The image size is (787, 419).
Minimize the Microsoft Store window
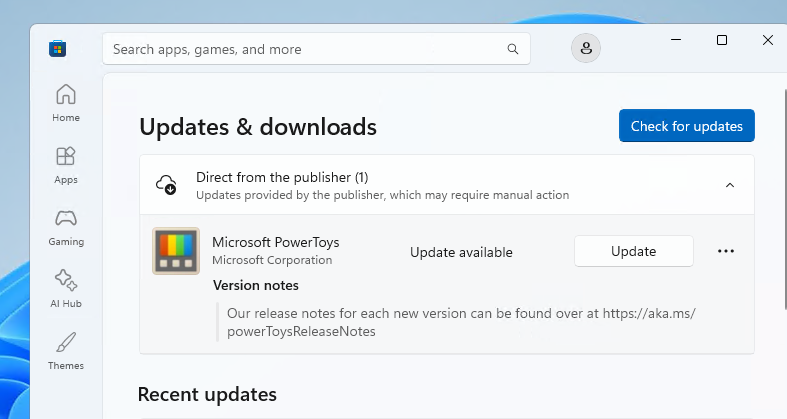pyautogui.click(x=676, y=40)
